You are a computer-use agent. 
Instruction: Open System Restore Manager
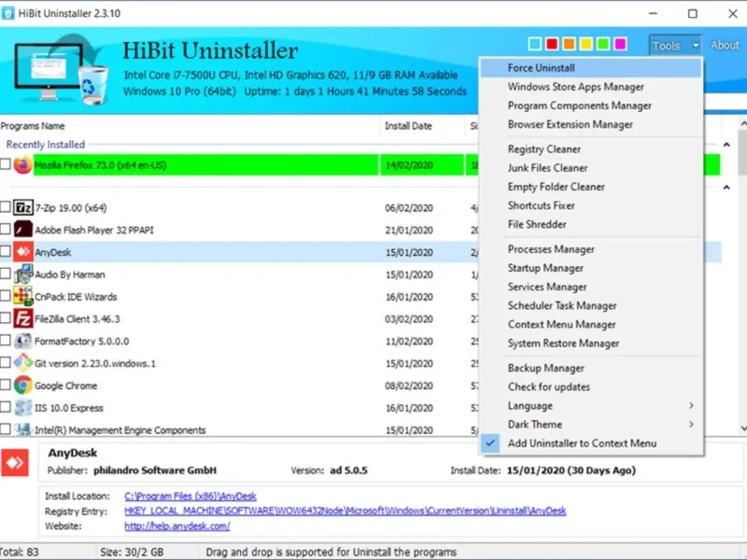coord(591,343)
